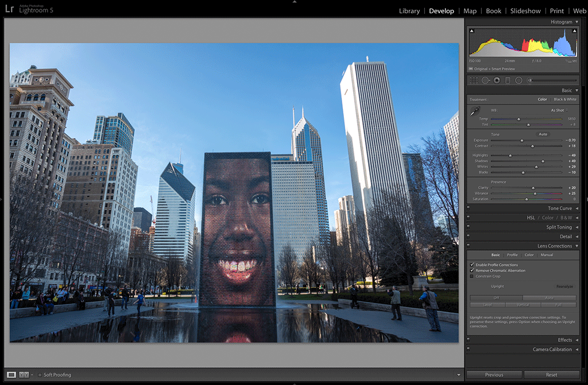This screenshot has width=588, height=385.
Task: Collapse the Lens Corrections panel triangle
Action: 577,246
